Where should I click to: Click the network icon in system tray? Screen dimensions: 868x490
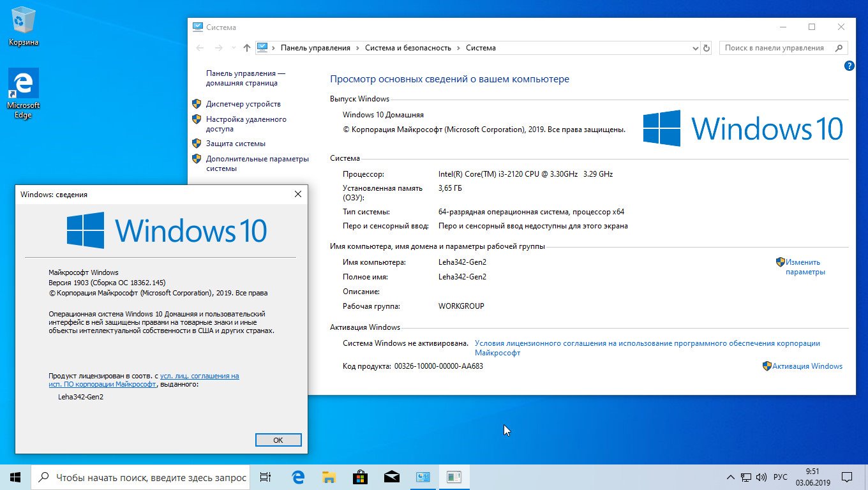tap(745, 477)
